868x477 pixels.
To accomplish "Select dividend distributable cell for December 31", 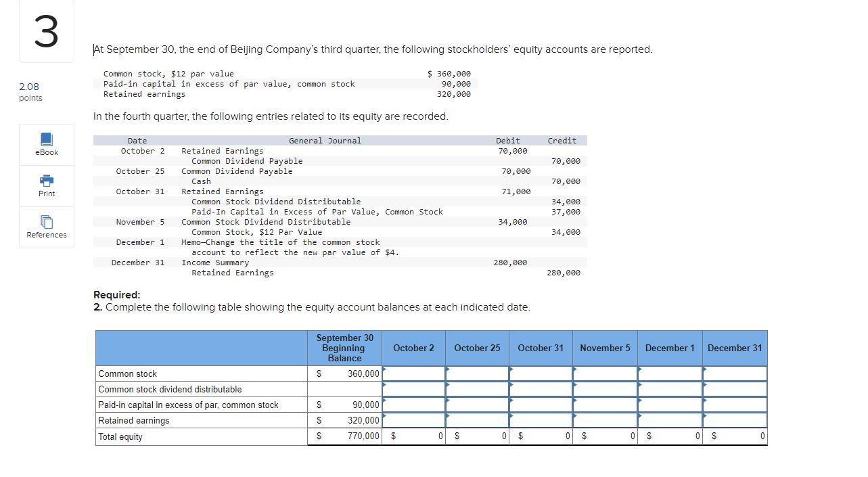I will [x=735, y=389].
